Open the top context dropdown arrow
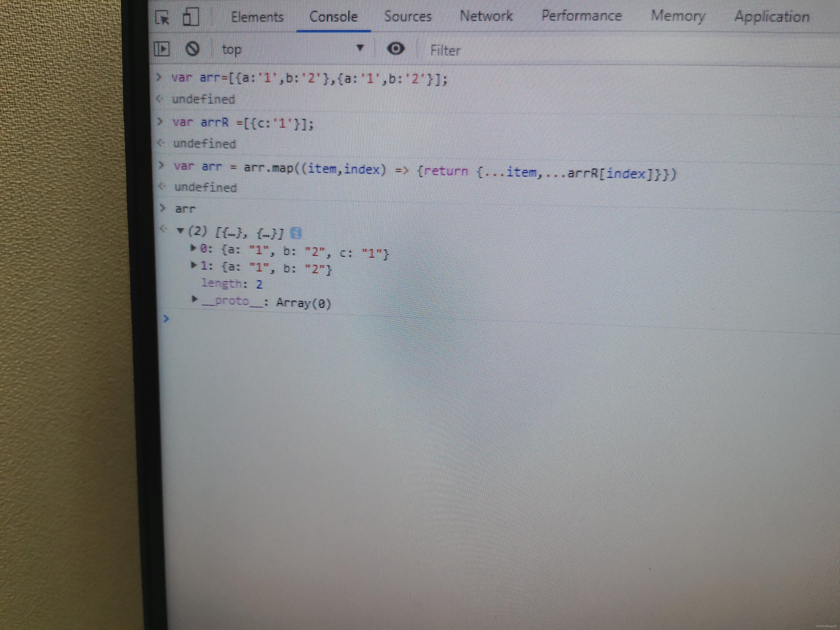This screenshot has height=630, width=840. tap(360, 48)
